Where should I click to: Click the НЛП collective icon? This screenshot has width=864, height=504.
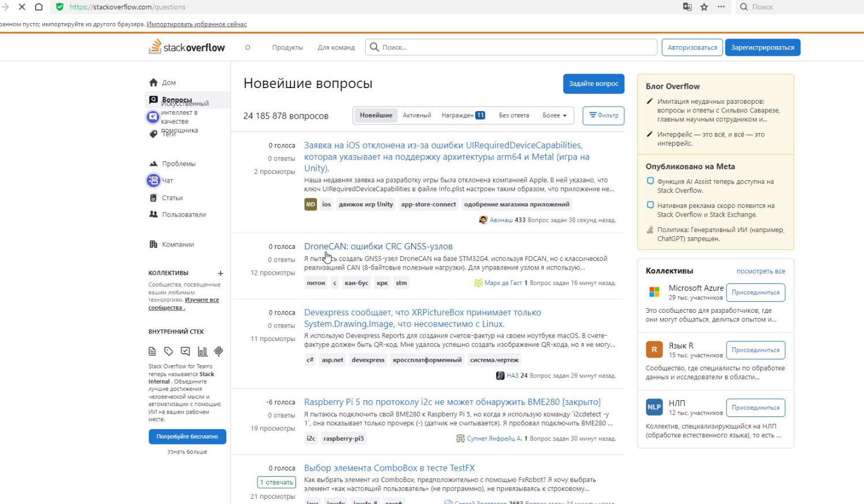(654, 407)
